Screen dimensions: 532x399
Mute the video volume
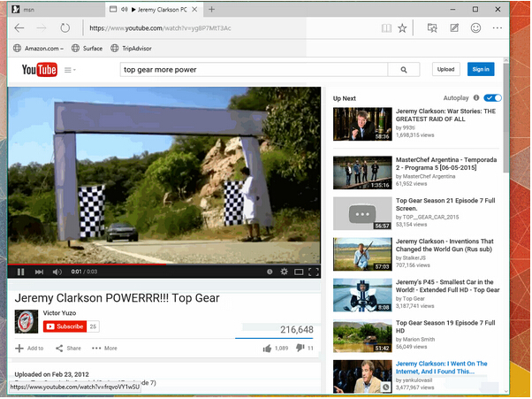(x=57, y=272)
